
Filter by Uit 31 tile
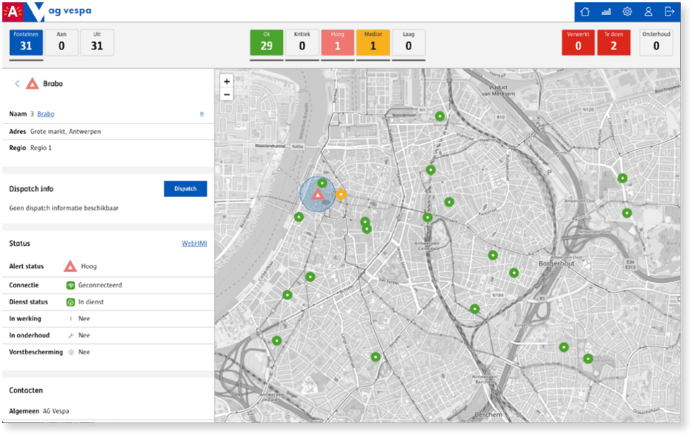click(x=97, y=42)
